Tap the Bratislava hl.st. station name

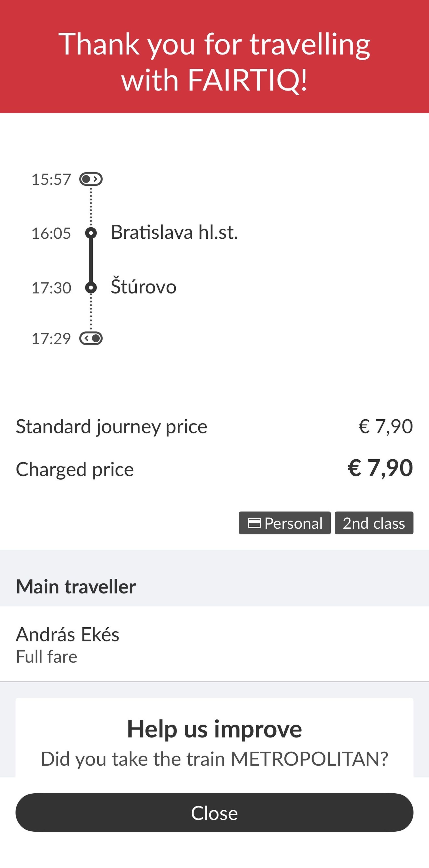click(174, 233)
